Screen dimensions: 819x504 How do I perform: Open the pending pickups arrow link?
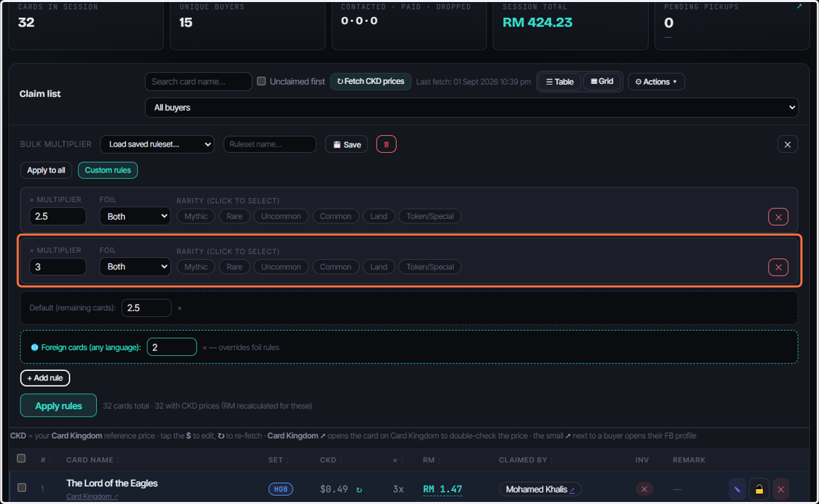(x=800, y=6)
